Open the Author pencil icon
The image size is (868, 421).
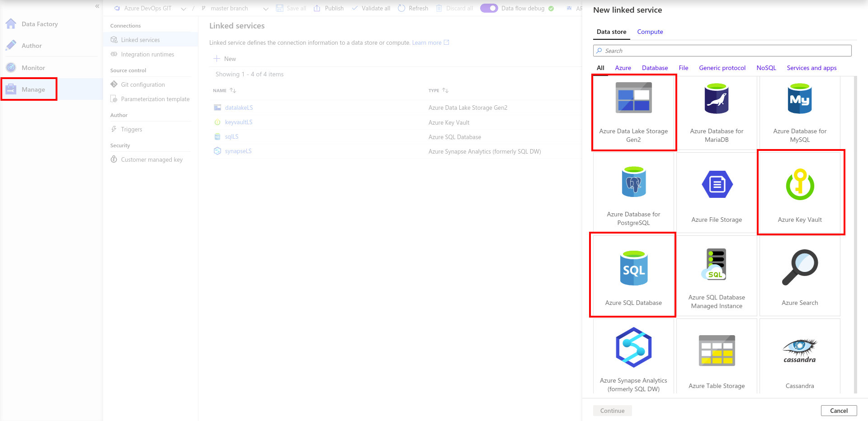[x=11, y=46]
